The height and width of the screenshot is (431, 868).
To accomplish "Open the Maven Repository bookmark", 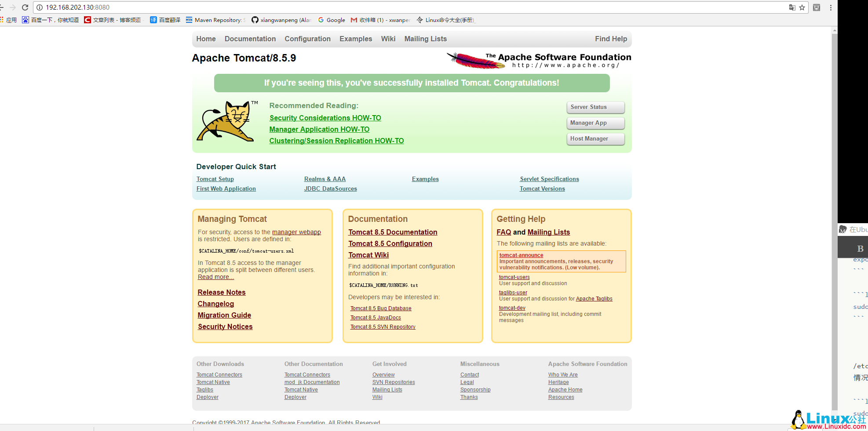I will (x=215, y=20).
